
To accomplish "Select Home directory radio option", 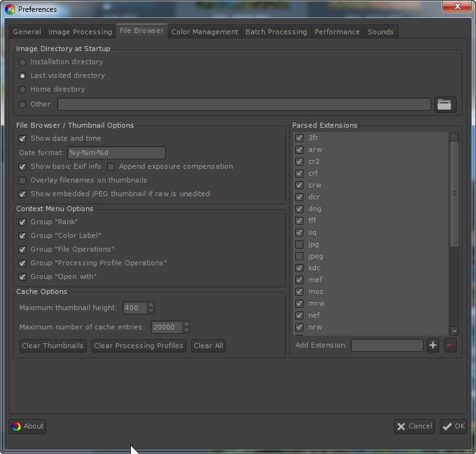I will (23, 90).
